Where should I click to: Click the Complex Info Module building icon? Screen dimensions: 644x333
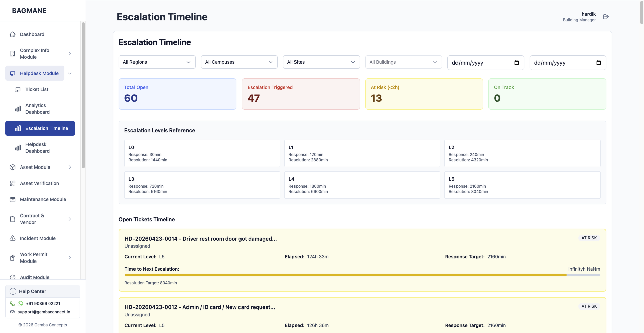click(x=13, y=54)
